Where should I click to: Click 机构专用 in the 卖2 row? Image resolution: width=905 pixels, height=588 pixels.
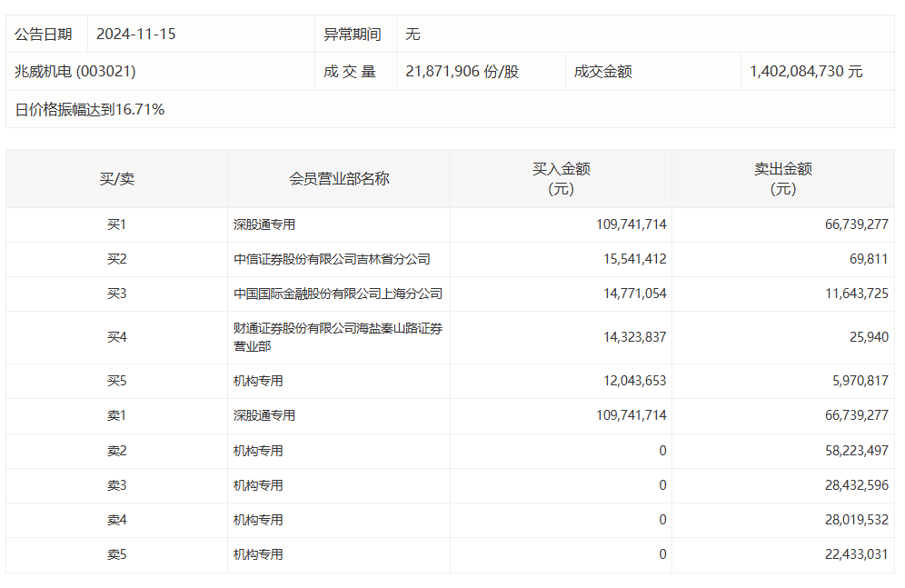tap(258, 451)
